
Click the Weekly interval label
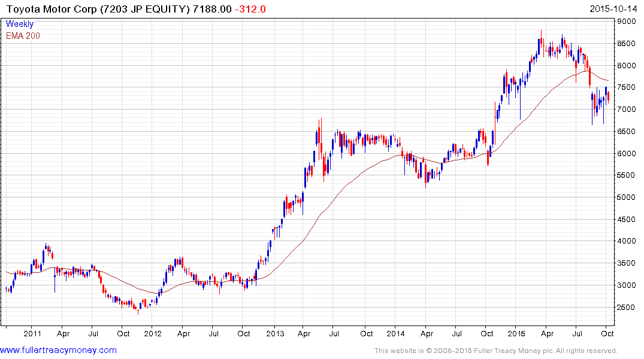20,24
